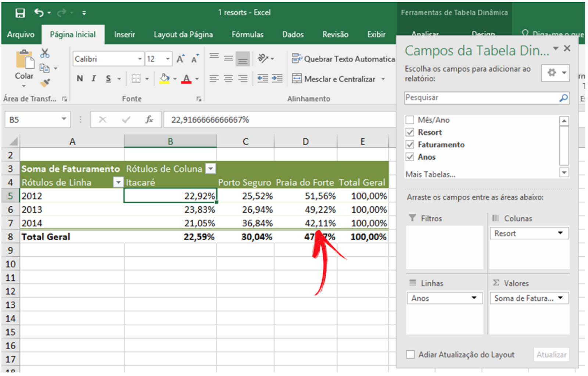Screen dimensions: 588x376
Task: Click the text orientation icon
Action: [263, 58]
